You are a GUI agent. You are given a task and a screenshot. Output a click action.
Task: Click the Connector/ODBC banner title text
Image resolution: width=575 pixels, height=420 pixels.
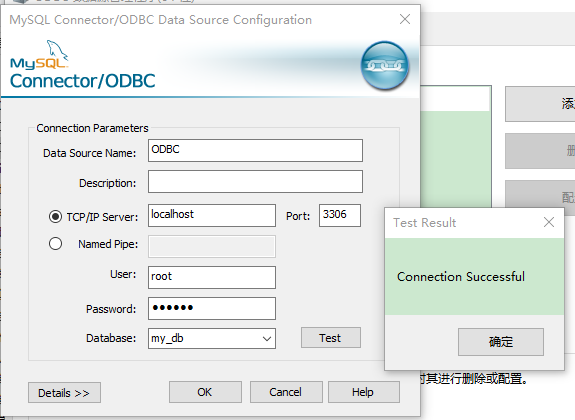tap(83, 81)
